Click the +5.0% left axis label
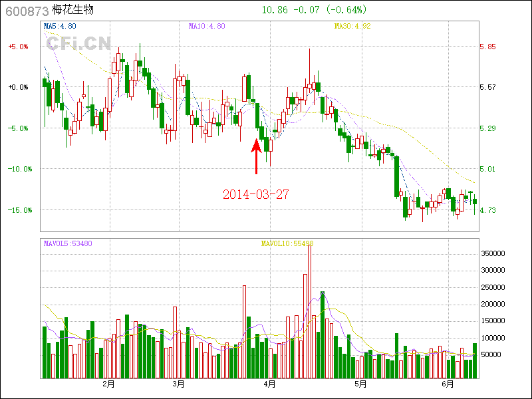532x399 pixels. [x=18, y=47]
